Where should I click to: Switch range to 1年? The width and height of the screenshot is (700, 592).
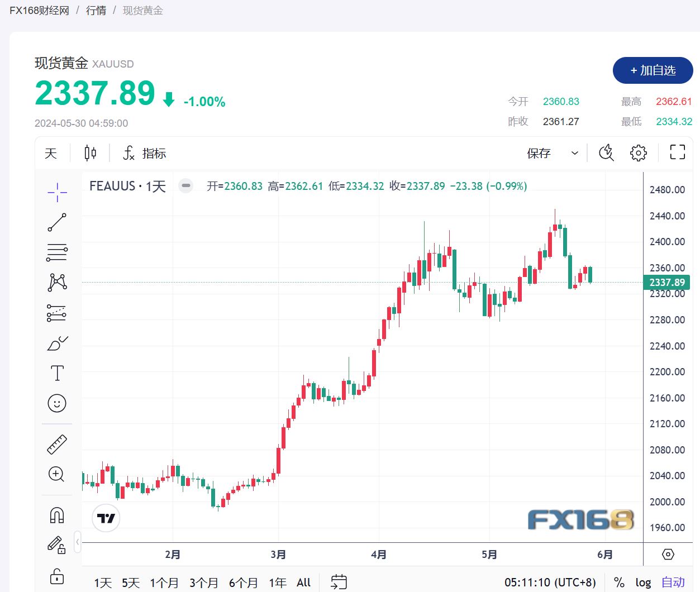[278, 583]
